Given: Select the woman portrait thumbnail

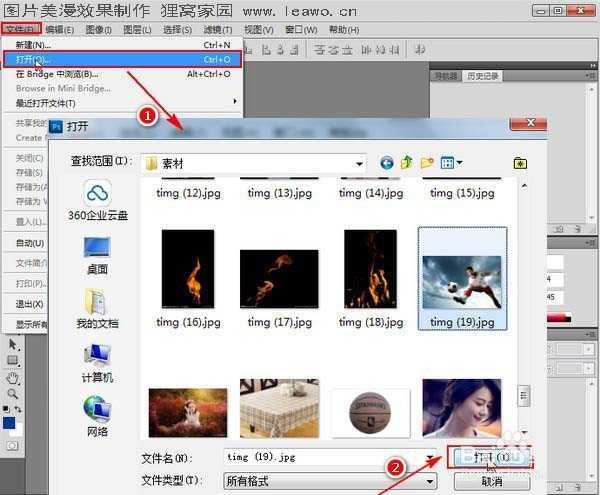Looking at the screenshot, I should click(x=462, y=408).
